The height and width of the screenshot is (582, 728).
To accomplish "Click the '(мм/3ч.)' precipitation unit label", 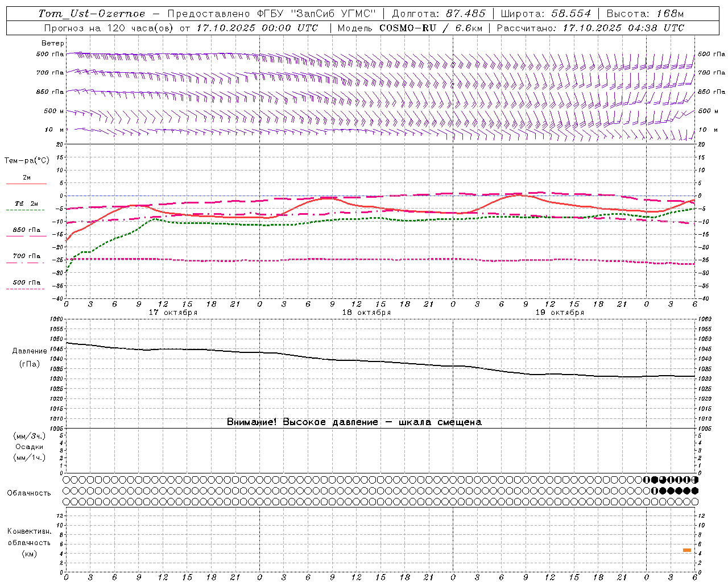I will [x=30, y=436].
